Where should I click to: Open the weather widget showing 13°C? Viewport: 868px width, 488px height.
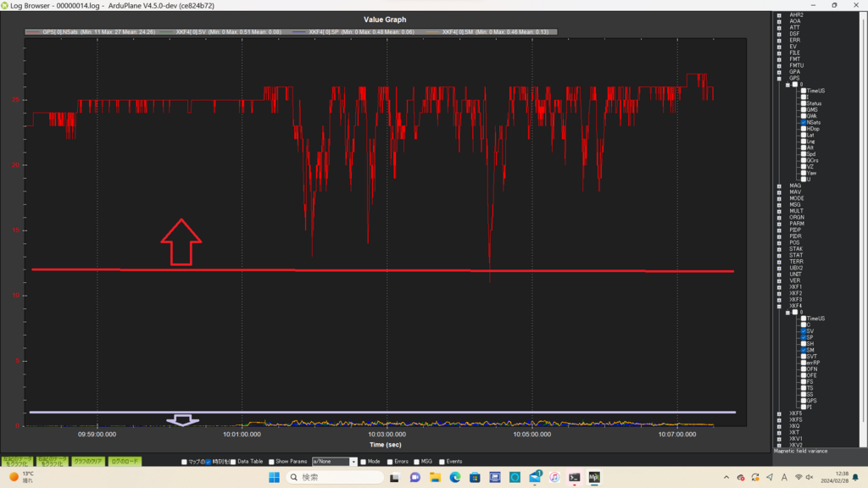point(21,477)
